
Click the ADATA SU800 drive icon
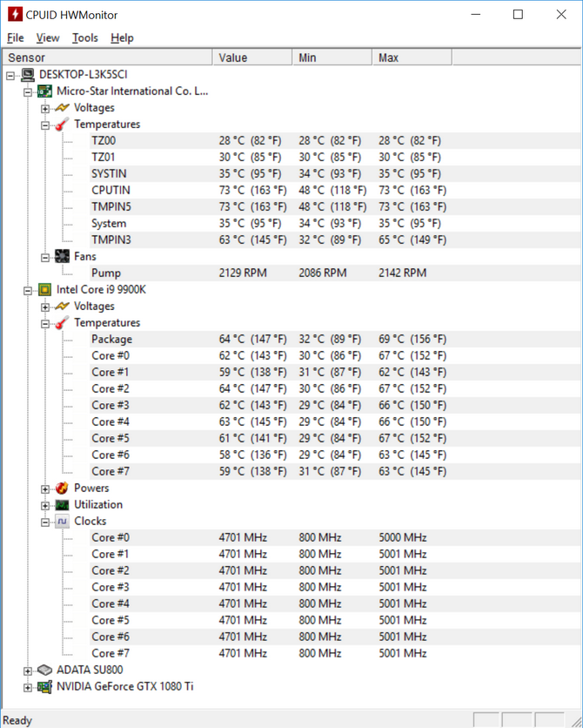point(45,670)
